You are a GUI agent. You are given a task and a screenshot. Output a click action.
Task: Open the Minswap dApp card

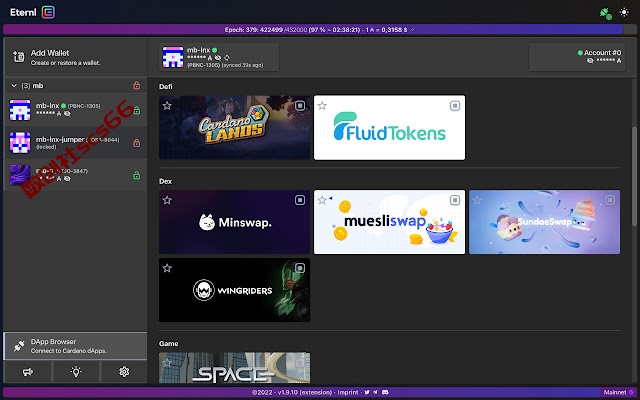235,222
